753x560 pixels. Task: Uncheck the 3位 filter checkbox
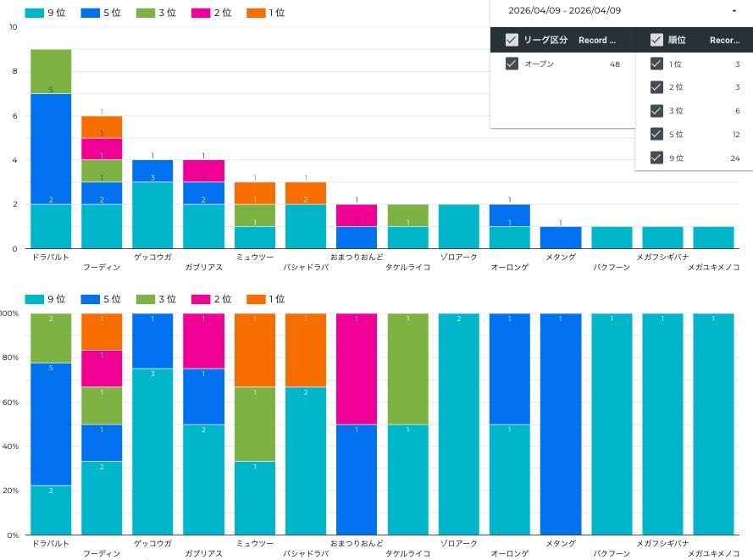[656, 111]
